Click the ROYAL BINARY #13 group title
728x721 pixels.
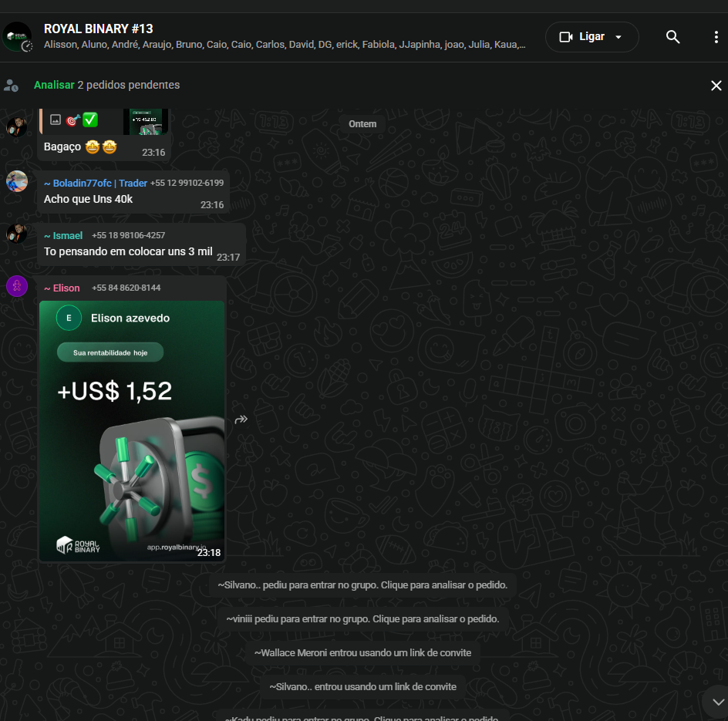point(99,29)
